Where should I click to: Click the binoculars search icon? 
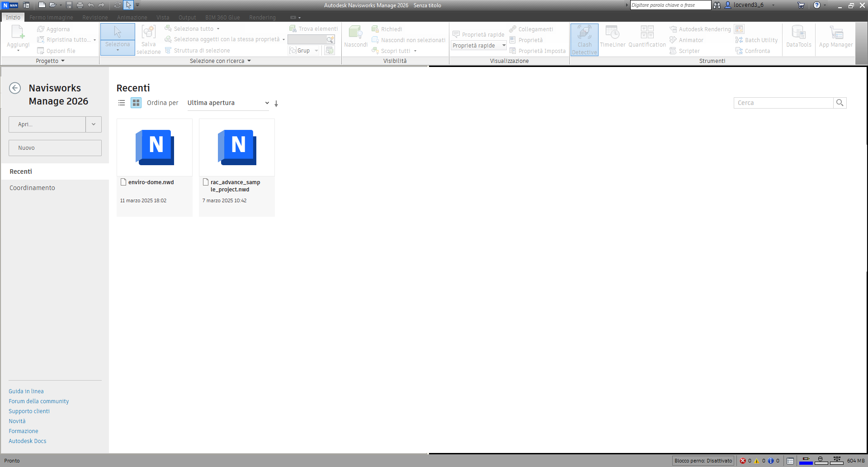(x=717, y=5)
